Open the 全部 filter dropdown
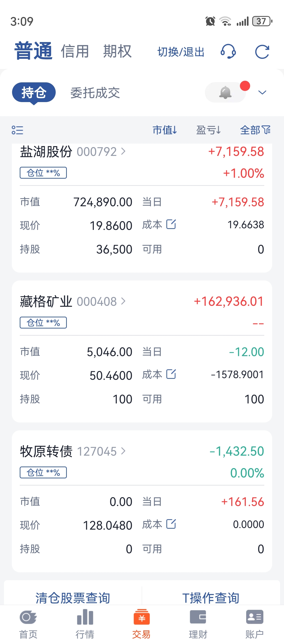 pos(255,130)
